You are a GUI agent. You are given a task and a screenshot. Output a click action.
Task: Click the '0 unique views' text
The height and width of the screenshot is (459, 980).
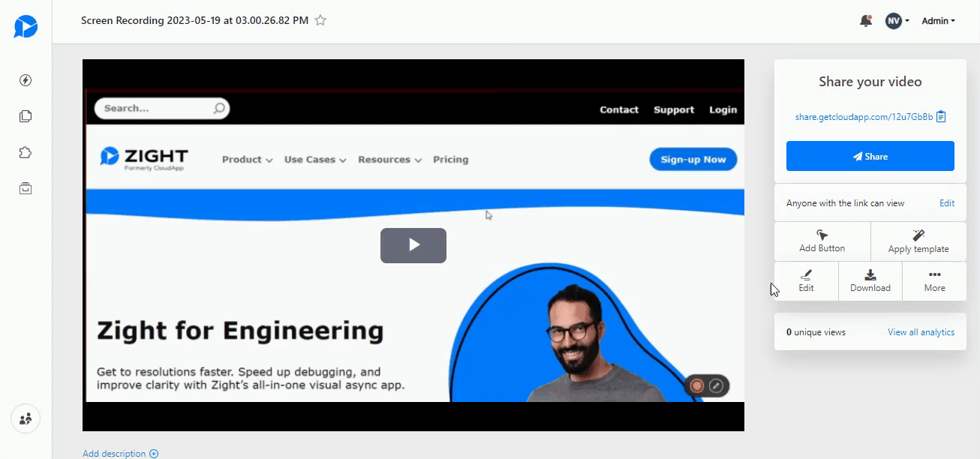point(816,332)
